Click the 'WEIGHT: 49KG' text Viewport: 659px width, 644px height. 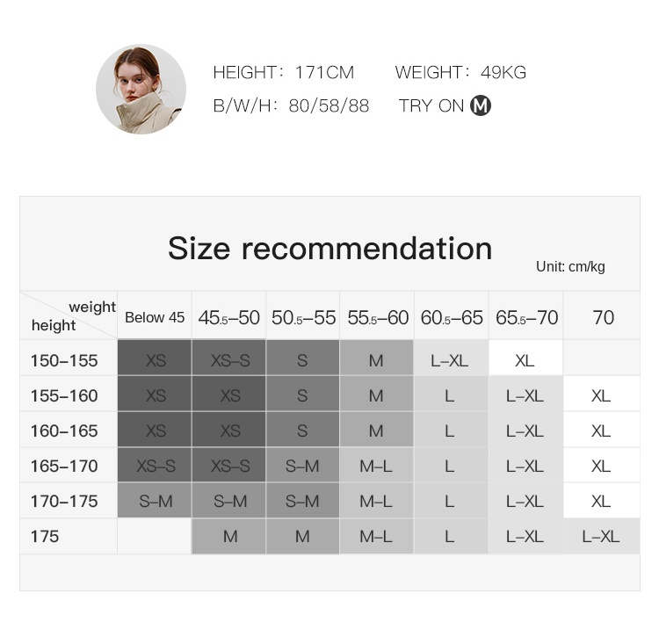pos(460,72)
